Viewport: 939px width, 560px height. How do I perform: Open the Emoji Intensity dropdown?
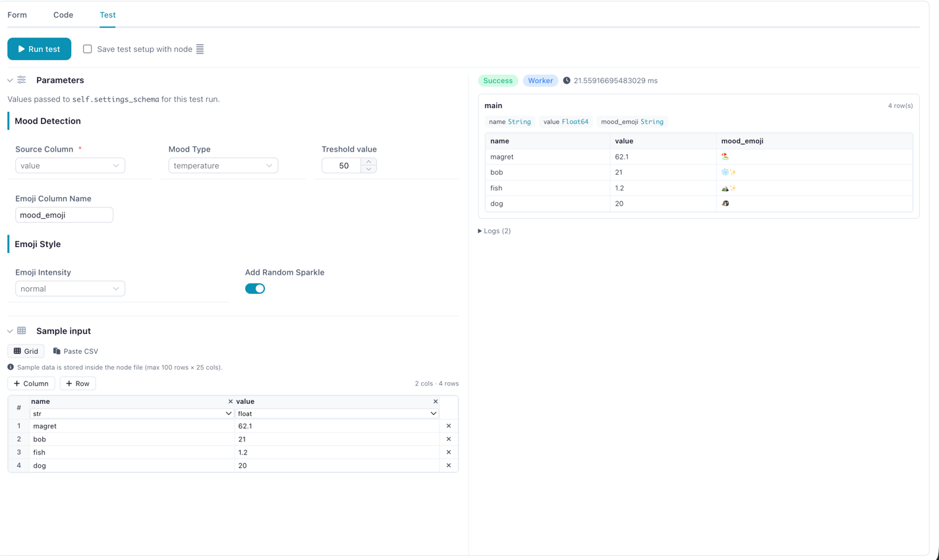(x=70, y=289)
